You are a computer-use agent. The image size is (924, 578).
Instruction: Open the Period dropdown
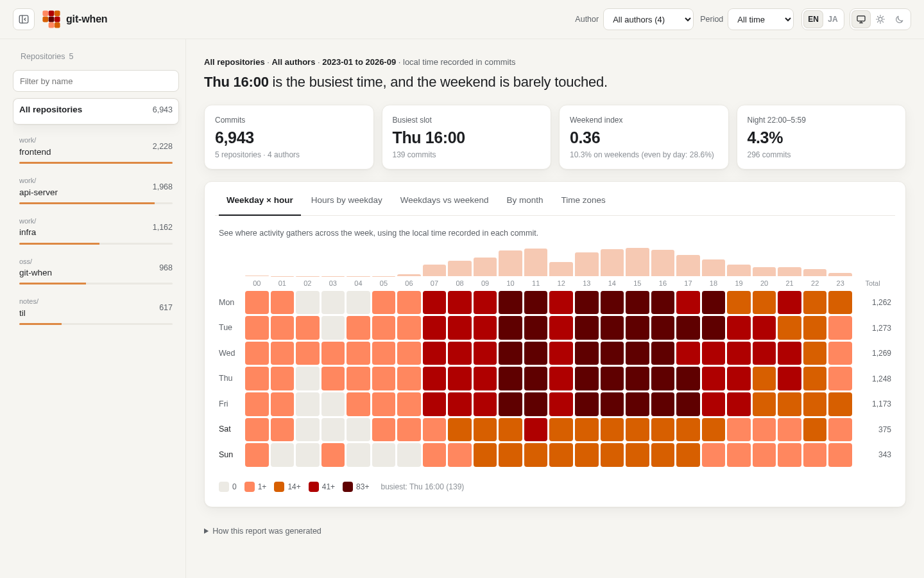click(760, 19)
